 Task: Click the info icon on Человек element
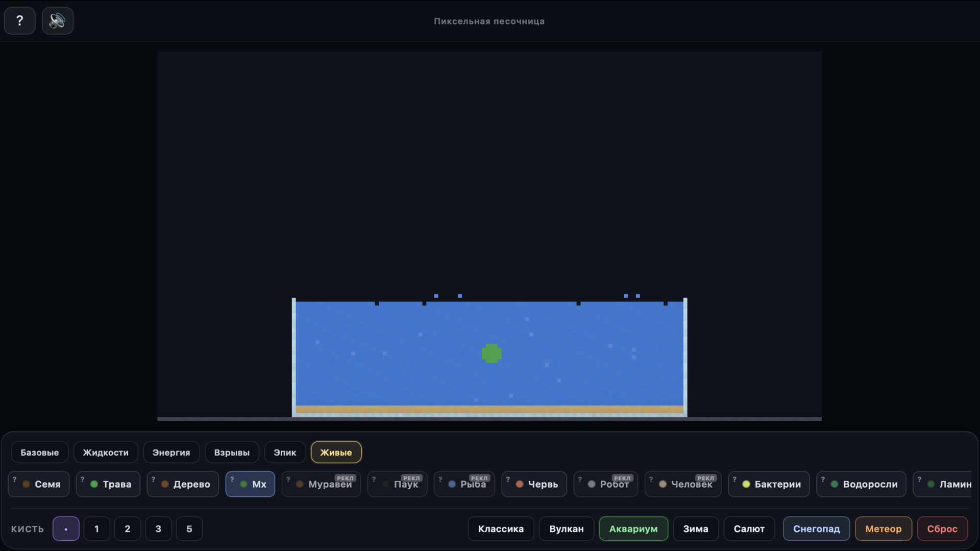(651, 480)
